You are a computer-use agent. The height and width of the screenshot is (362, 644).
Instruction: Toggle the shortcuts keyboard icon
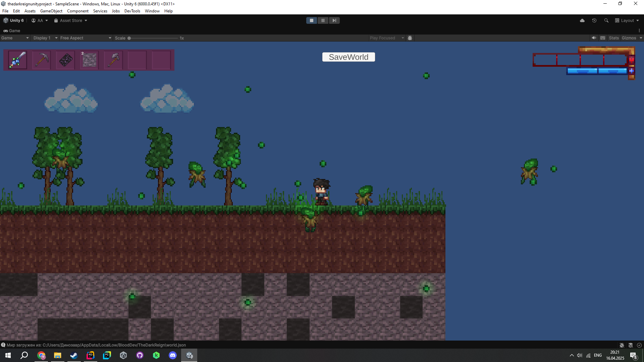coord(603,38)
